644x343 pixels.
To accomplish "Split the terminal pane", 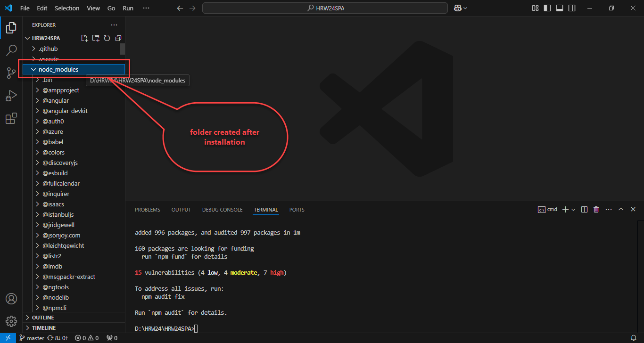I will (584, 210).
